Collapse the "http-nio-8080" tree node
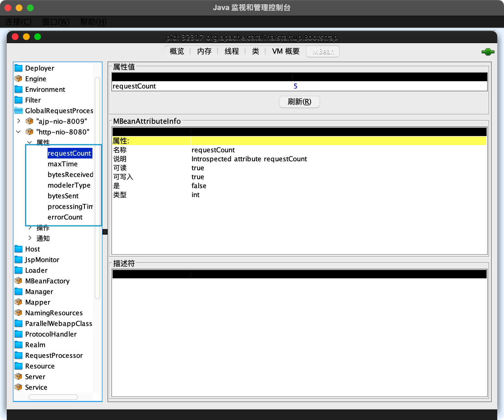Viewport: 504px width, 420px height. point(18,132)
